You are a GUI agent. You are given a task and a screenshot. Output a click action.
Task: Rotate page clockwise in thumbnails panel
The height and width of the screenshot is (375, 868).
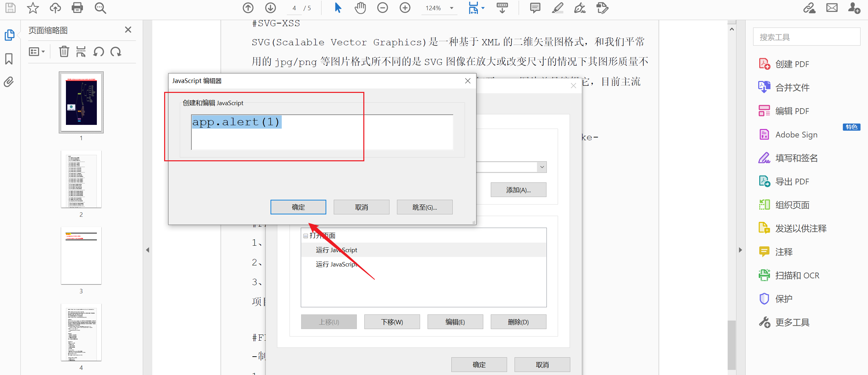[116, 52]
